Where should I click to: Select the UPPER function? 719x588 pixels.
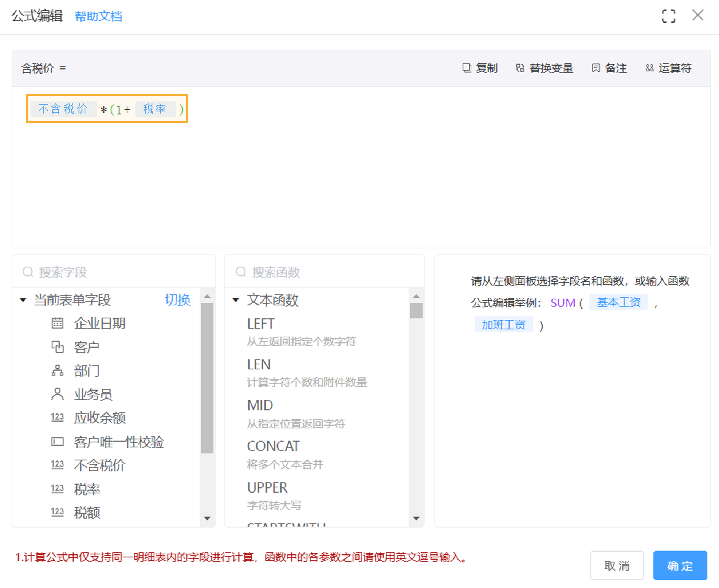267,487
